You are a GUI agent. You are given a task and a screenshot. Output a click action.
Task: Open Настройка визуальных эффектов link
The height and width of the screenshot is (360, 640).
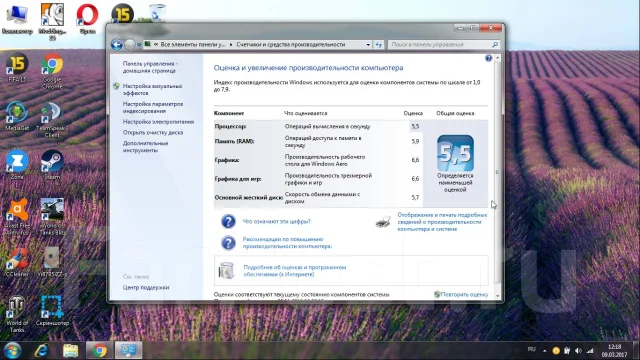tap(152, 90)
